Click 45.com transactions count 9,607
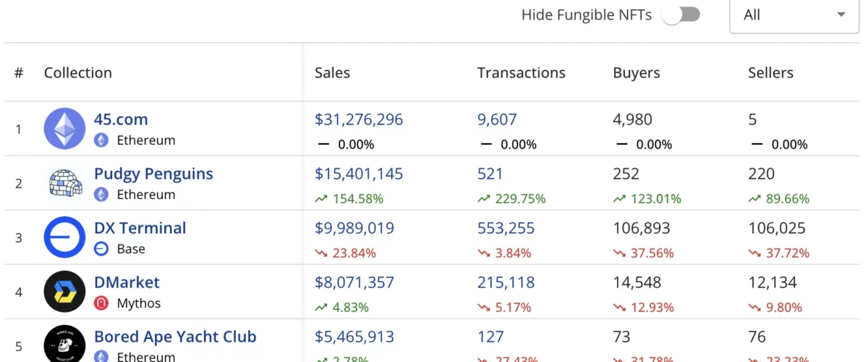 point(497,119)
